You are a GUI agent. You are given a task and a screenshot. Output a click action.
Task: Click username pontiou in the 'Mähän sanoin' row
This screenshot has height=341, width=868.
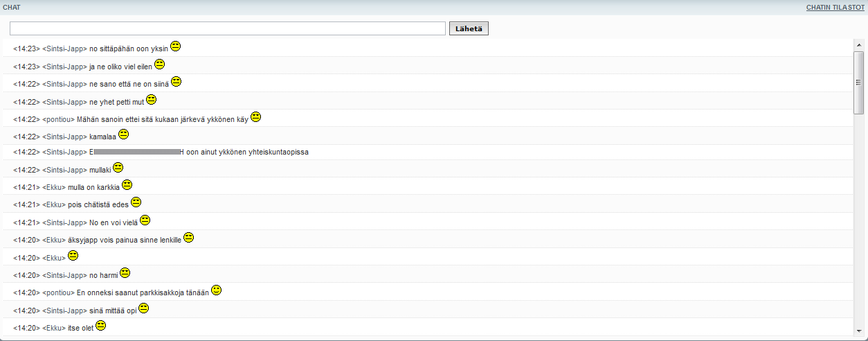[x=59, y=120]
